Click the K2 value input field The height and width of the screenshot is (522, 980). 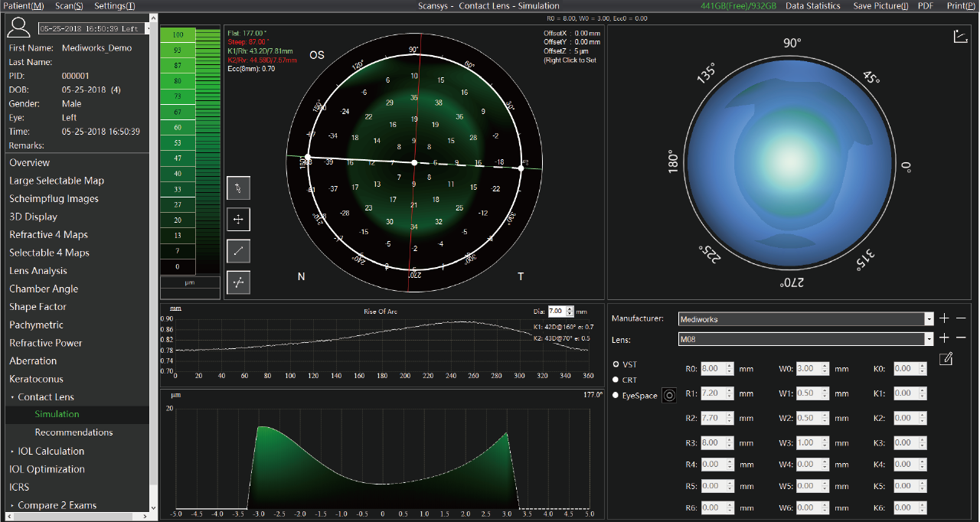click(909, 418)
